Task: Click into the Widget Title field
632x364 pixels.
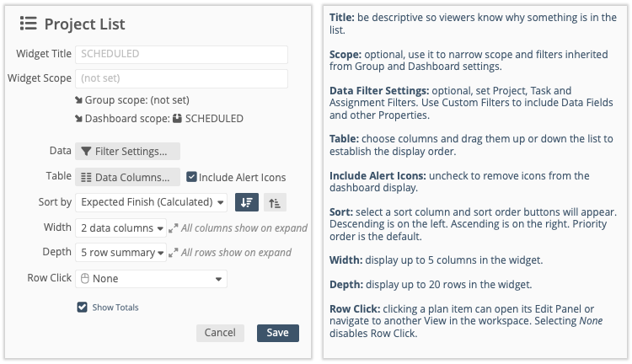Action: 182,54
